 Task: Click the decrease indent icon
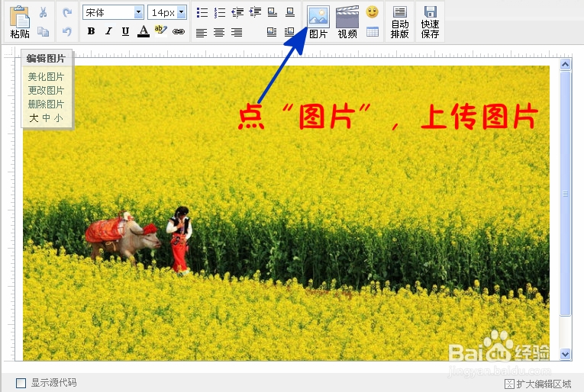[x=237, y=13]
